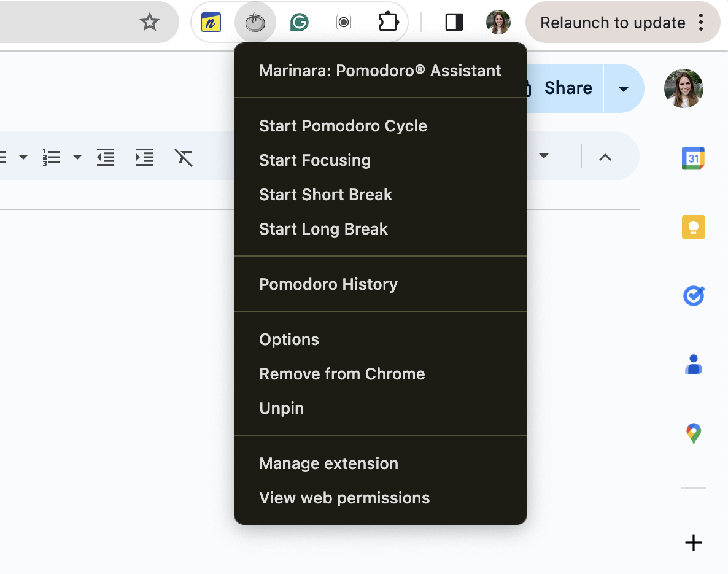Toggle the Chrome side panel

454,23
